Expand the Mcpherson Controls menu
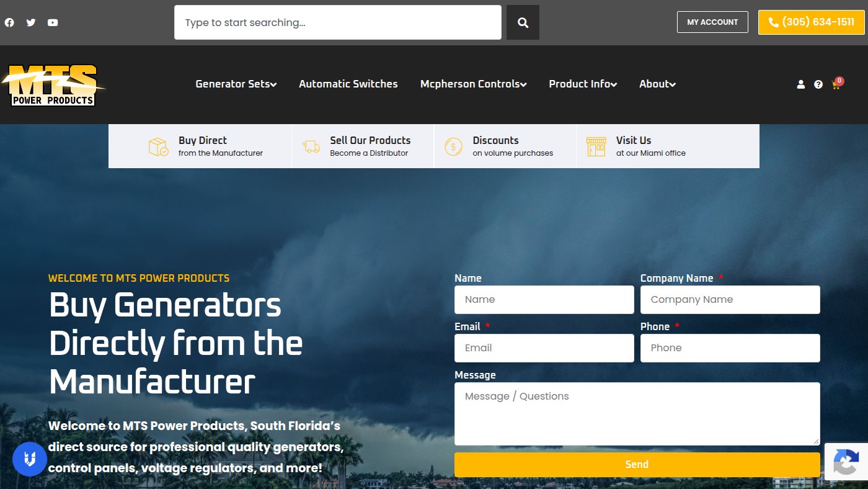Screen dimensions: 868x489 474,84
